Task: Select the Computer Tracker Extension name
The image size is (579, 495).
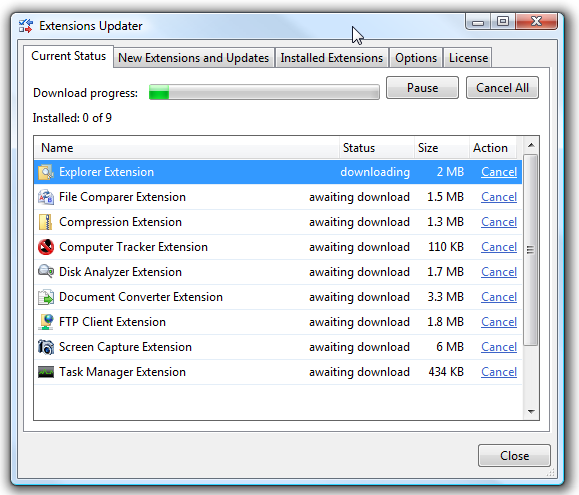Action: tap(133, 247)
